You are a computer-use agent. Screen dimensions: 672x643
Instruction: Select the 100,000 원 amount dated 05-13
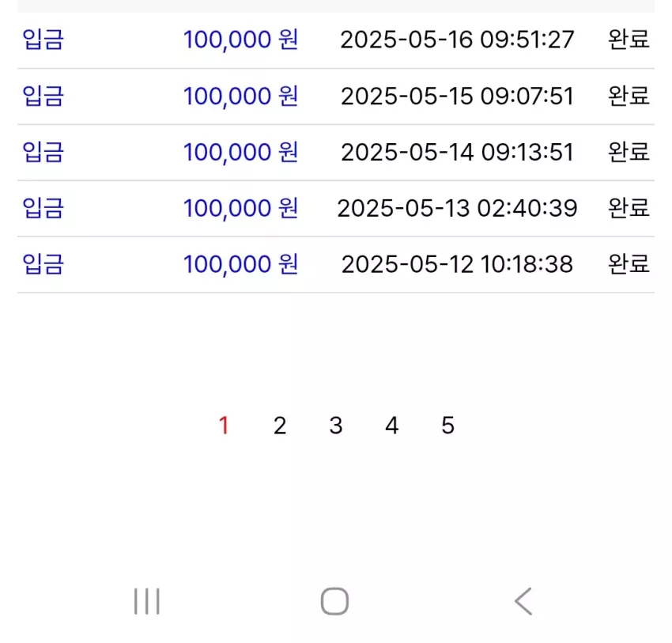pyautogui.click(x=240, y=208)
